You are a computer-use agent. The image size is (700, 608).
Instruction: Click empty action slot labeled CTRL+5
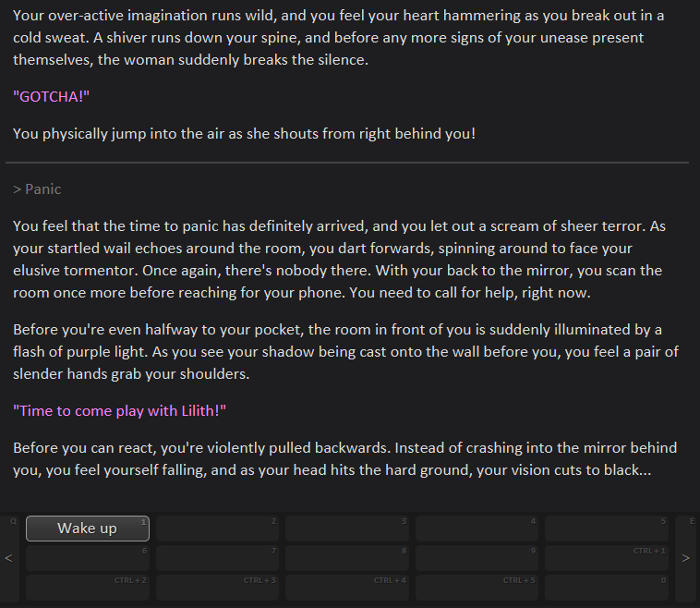pyautogui.click(x=477, y=588)
